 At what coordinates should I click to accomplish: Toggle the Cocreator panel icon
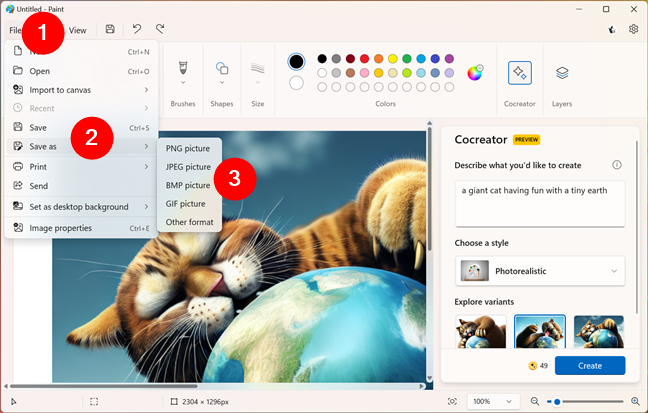[519, 73]
